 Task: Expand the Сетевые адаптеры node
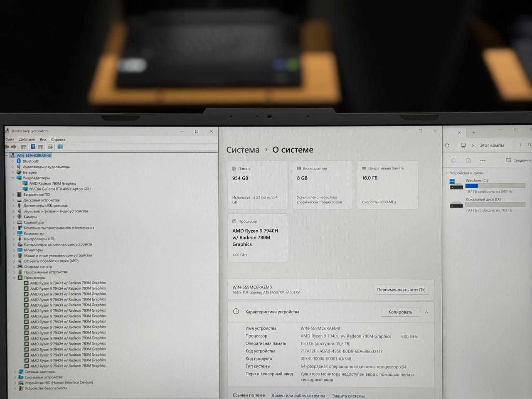pos(15,372)
